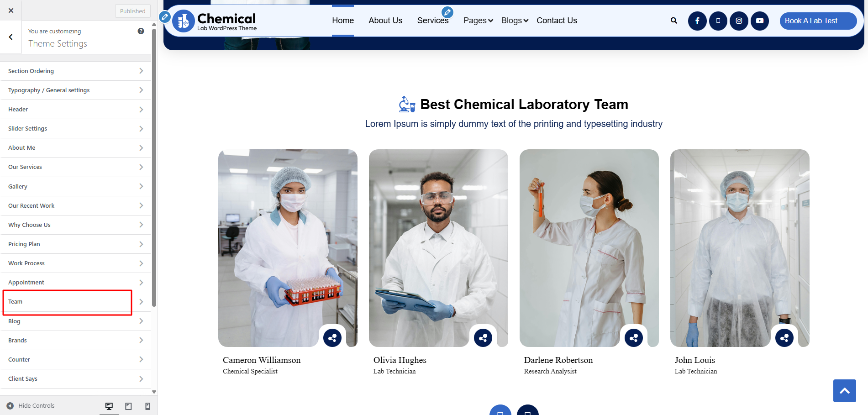Click Hide Controls at the bottom
This screenshot has width=868, height=415.
[31, 406]
